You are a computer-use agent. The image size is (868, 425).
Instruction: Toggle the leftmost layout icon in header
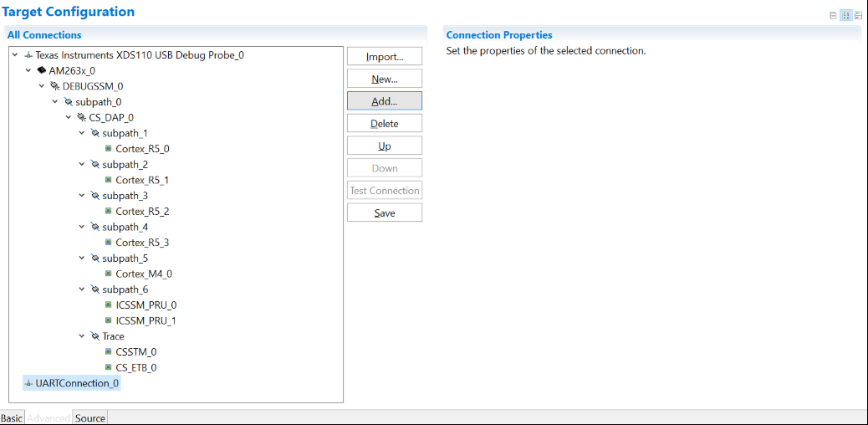coord(833,15)
